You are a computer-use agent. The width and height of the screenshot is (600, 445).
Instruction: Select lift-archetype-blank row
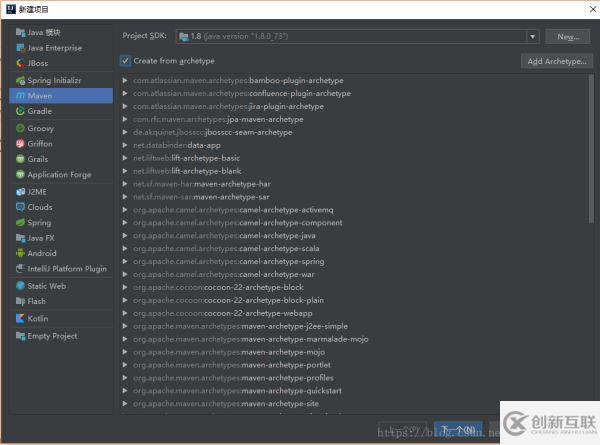[x=354, y=171]
